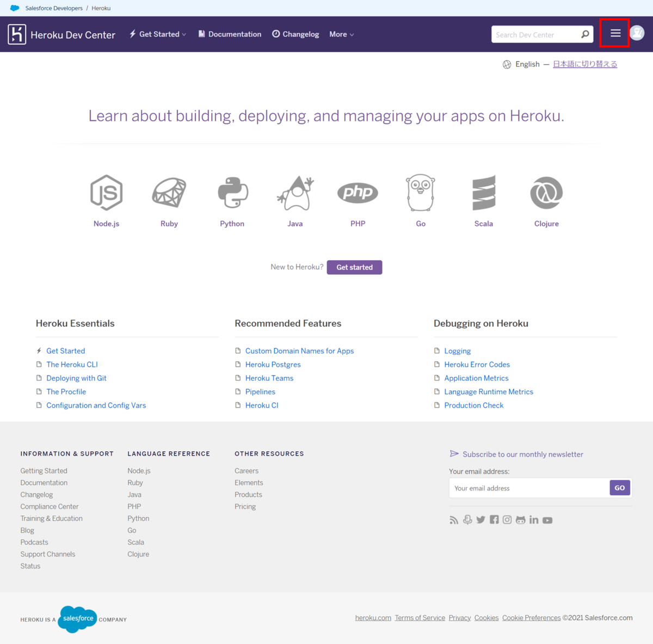The width and height of the screenshot is (653, 644).
Task: Switch to Japanese language link
Action: (585, 64)
